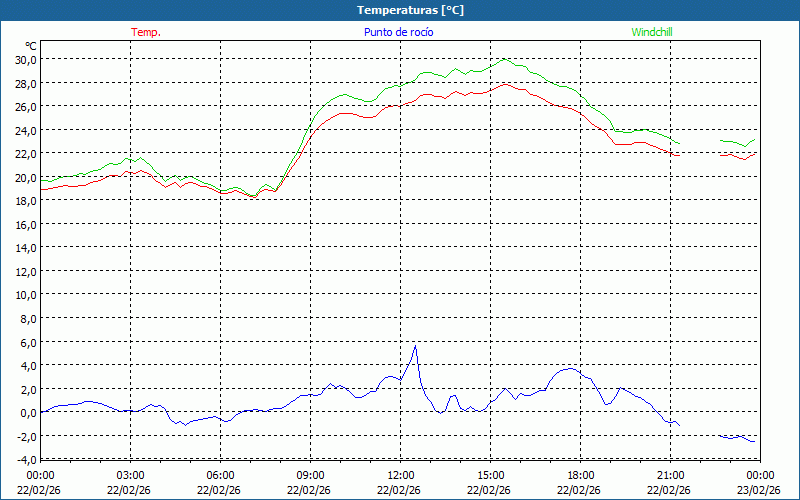This screenshot has height=500, width=800.
Task: Click the Temperaturas [°C] chart title
Action: click(411, 10)
